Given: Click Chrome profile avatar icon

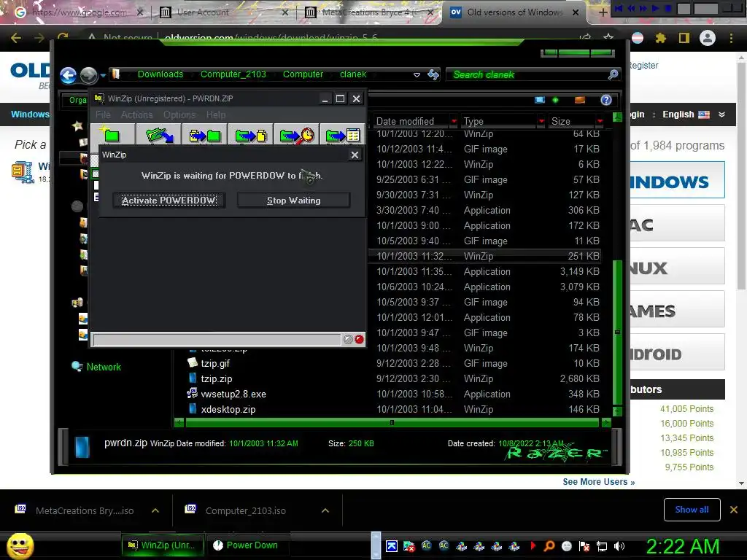Looking at the screenshot, I should pyautogui.click(x=708, y=38).
